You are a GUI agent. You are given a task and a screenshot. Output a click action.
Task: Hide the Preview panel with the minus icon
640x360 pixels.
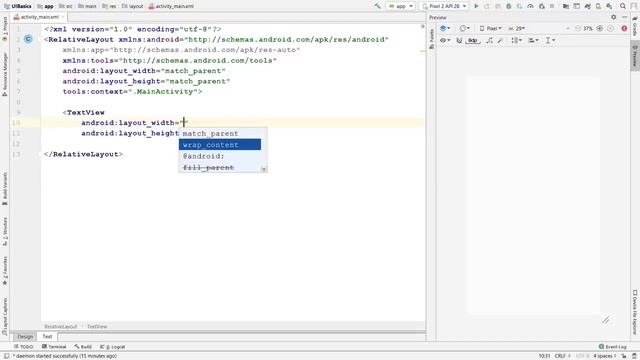coord(624,17)
